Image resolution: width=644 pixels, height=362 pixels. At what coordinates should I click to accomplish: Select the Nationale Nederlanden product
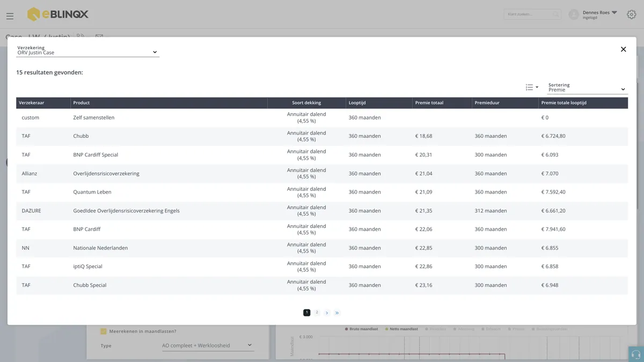(x=322, y=248)
